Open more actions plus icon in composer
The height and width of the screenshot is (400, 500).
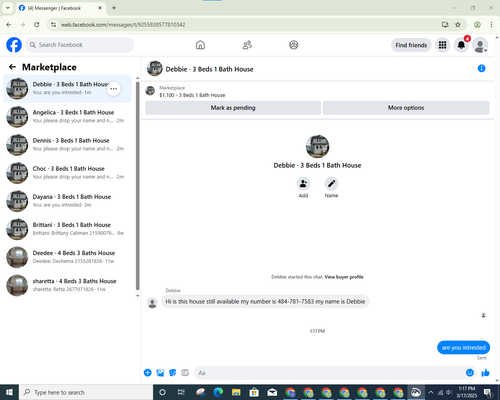click(x=148, y=373)
